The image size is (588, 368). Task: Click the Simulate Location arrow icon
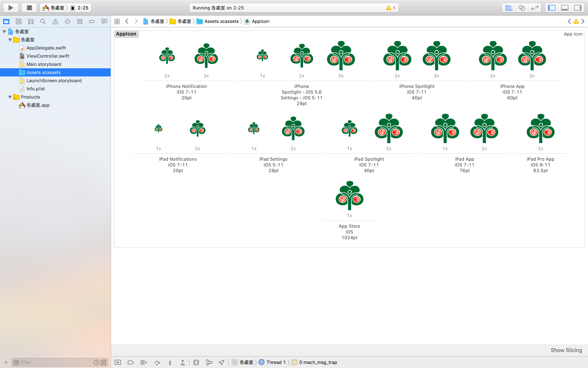coord(222,362)
